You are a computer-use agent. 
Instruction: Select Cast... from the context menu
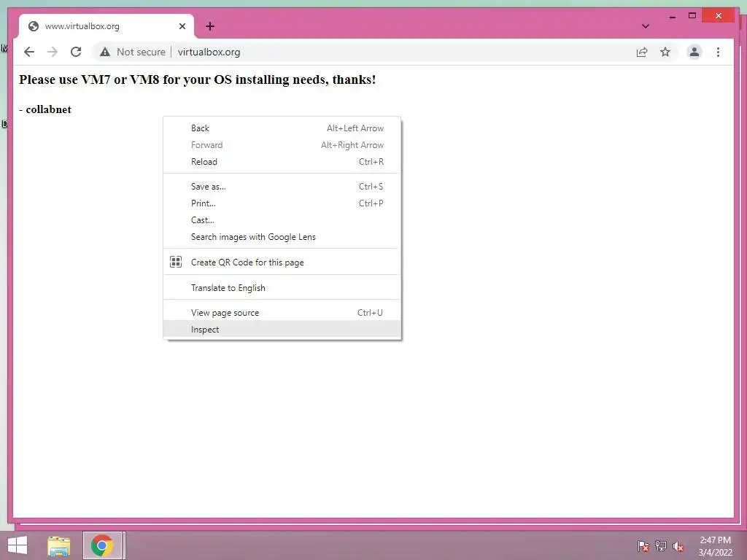coord(282,220)
